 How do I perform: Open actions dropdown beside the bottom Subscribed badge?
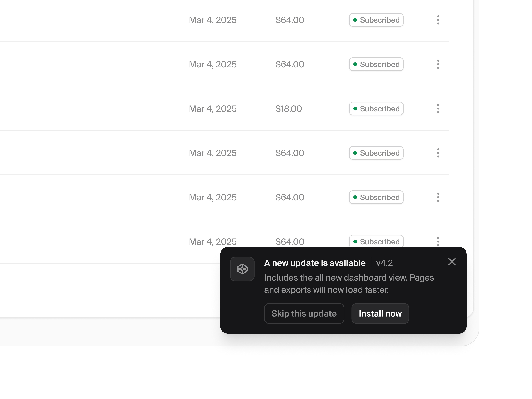tap(438, 241)
